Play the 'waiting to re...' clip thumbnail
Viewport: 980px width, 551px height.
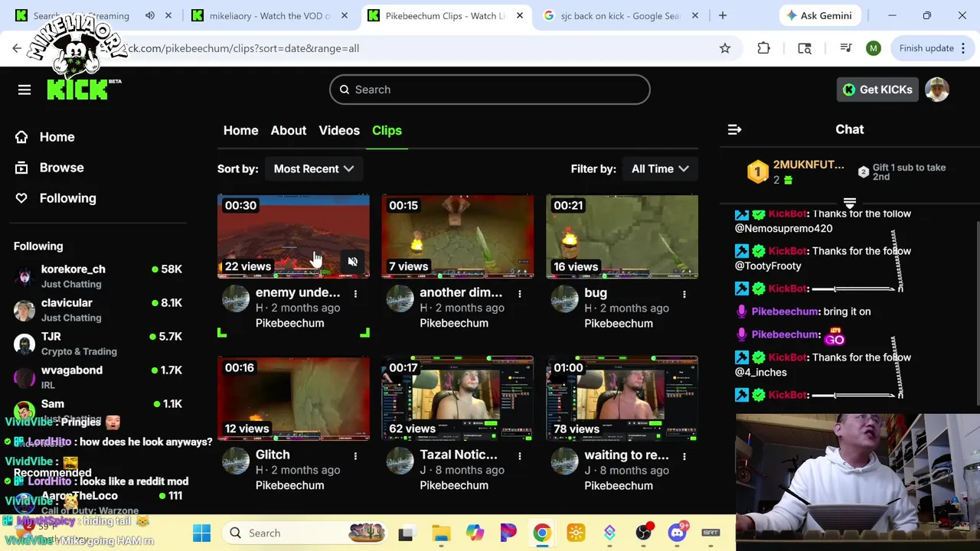(622, 399)
